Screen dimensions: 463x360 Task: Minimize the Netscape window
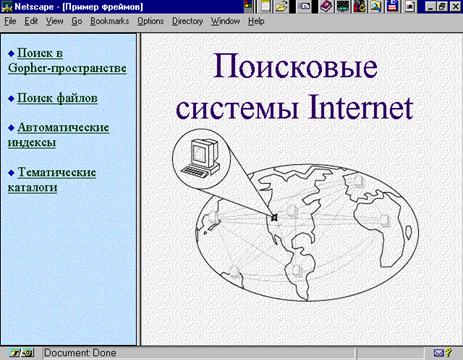431,7
